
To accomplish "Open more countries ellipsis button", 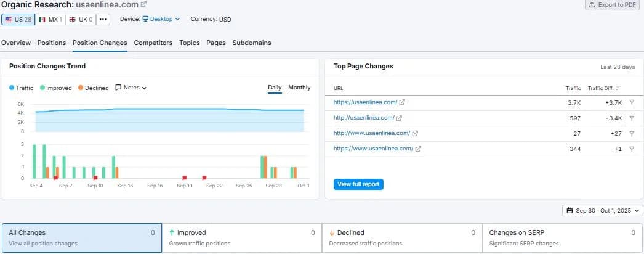I will tap(103, 19).
